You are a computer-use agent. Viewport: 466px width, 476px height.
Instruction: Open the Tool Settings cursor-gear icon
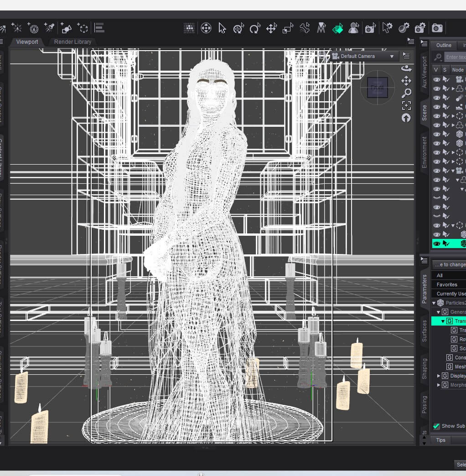click(x=387, y=28)
